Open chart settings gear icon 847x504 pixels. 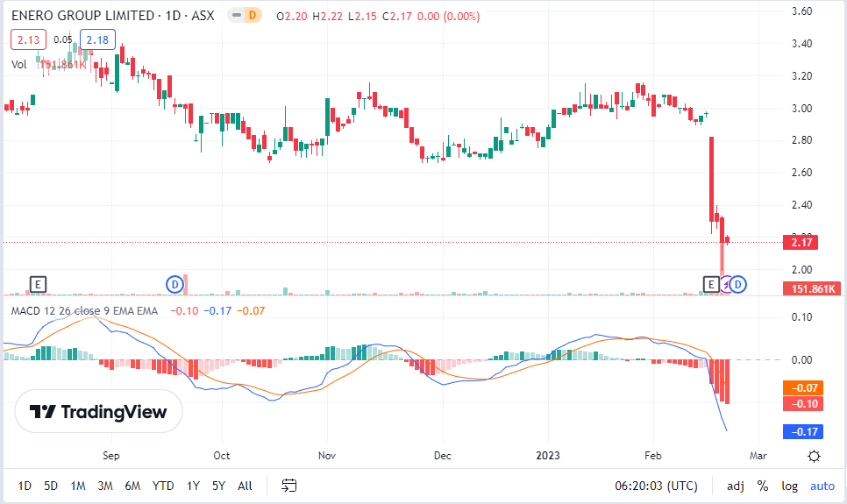pos(814,456)
